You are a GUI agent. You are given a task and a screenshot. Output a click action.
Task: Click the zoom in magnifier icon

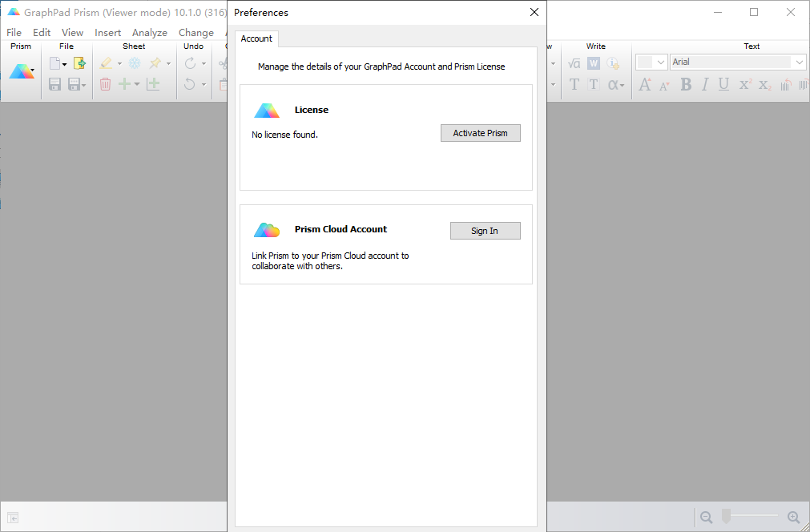click(793, 518)
